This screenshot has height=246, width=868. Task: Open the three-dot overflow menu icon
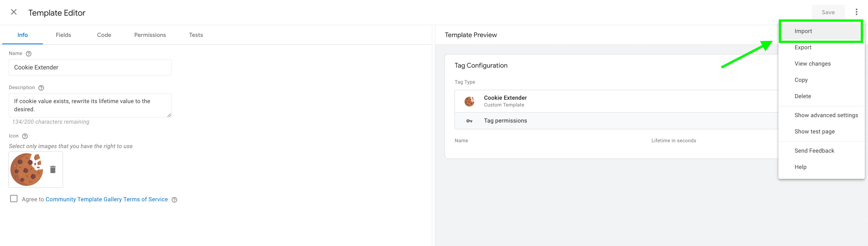click(856, 12)
